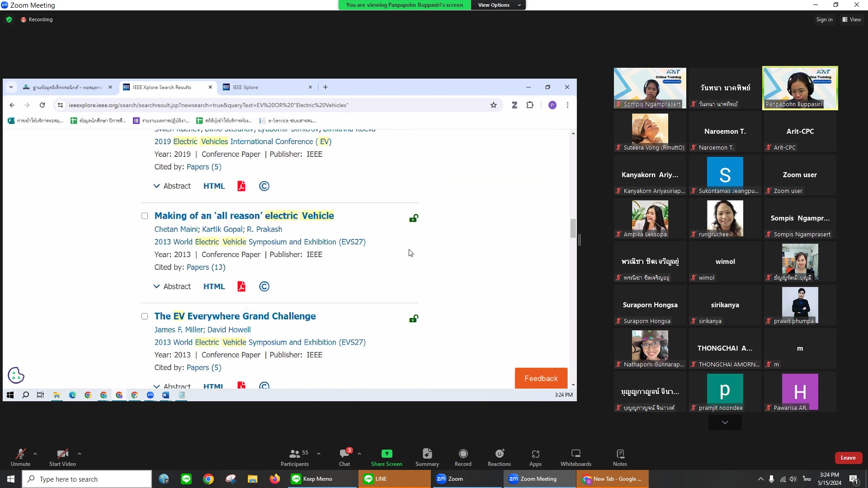Click Start Video camera icon

coord(62,454)
